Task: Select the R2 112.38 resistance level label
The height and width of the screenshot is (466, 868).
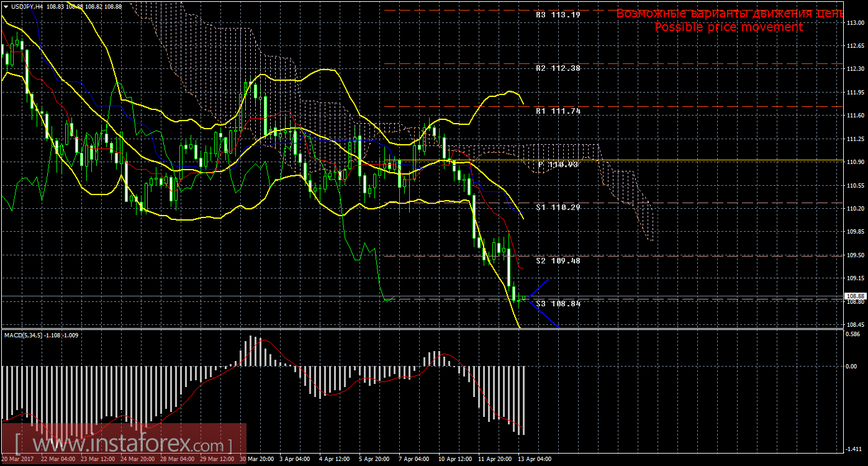Action: pyautogui.click(x=558, y=68)
